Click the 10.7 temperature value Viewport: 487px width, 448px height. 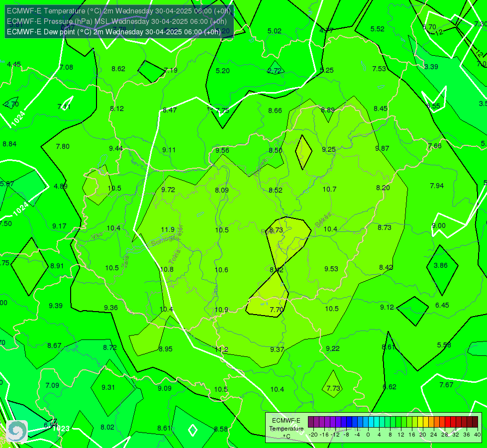pyautogui.click(x=329, y=189)
